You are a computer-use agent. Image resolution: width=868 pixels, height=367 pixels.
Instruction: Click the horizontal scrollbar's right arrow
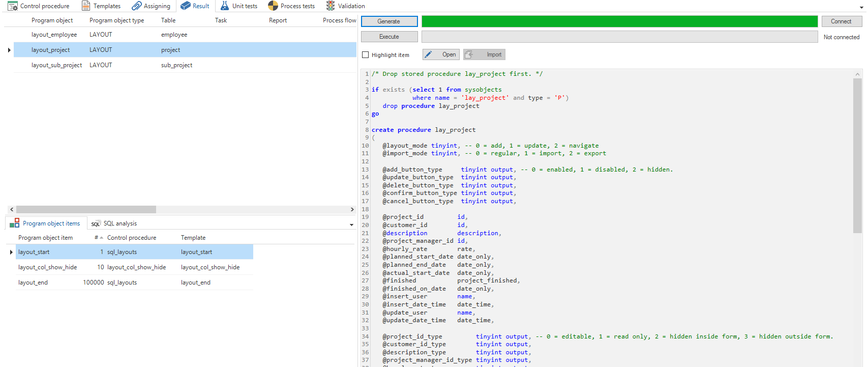(352, 210)
